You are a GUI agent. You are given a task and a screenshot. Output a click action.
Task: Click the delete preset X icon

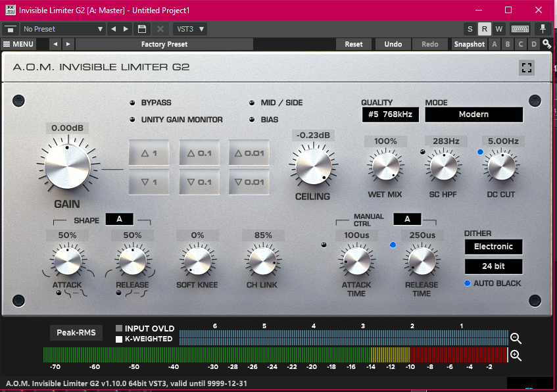point(160,29)
